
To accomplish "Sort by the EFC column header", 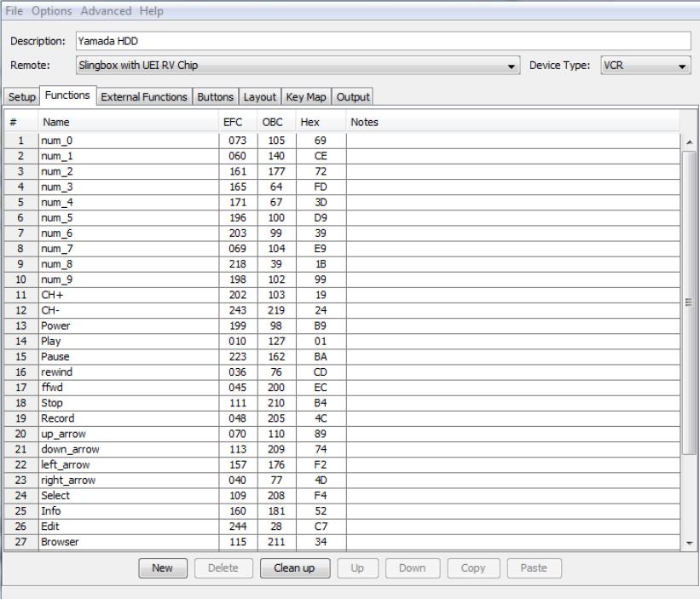I will [233, 122].
